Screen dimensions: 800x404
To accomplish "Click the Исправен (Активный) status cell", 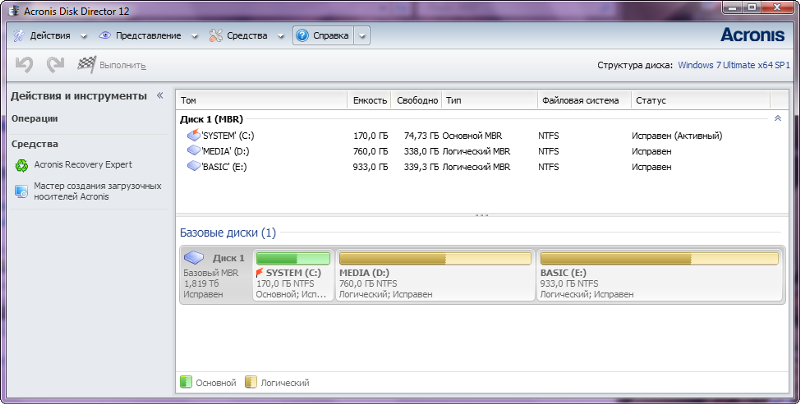I will point(677,136).
